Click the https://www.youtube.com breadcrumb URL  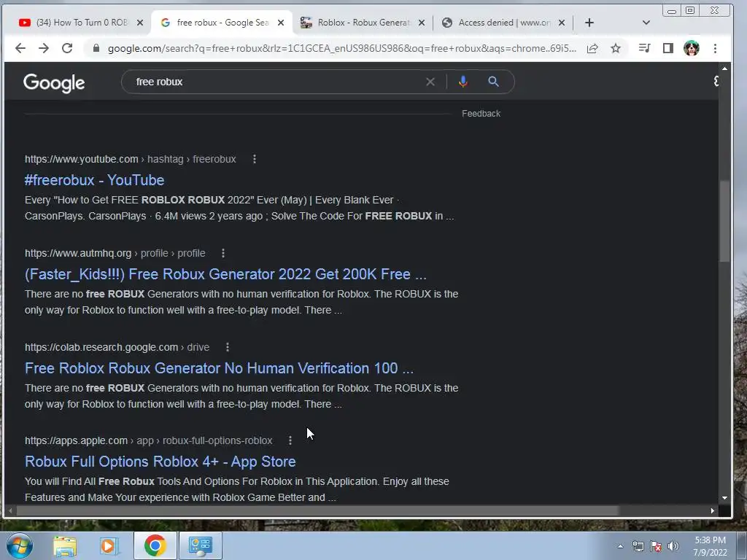coord(82,159)
